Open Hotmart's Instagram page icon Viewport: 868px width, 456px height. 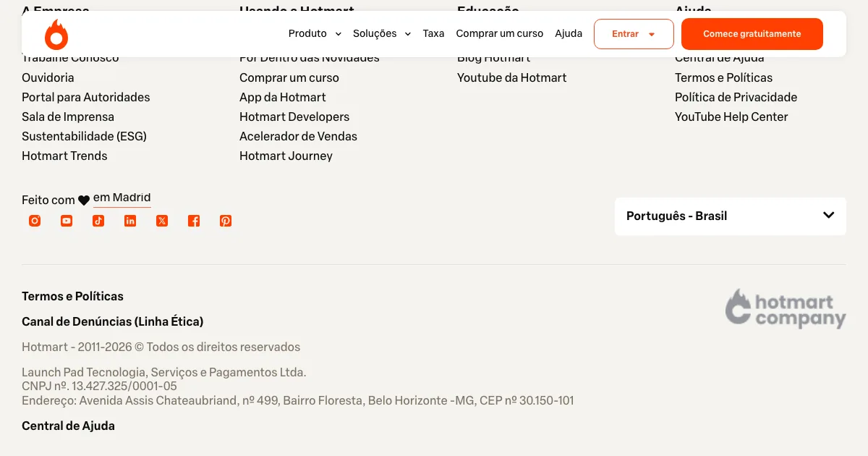[35, 221]
